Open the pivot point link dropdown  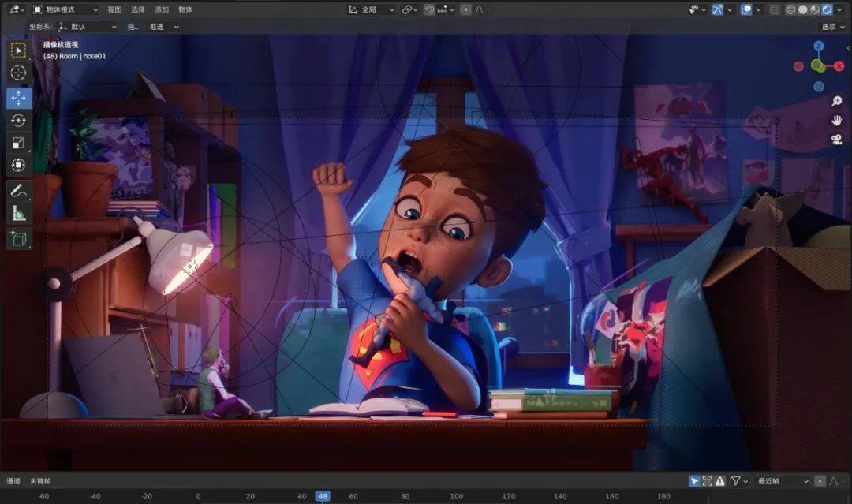409,9
